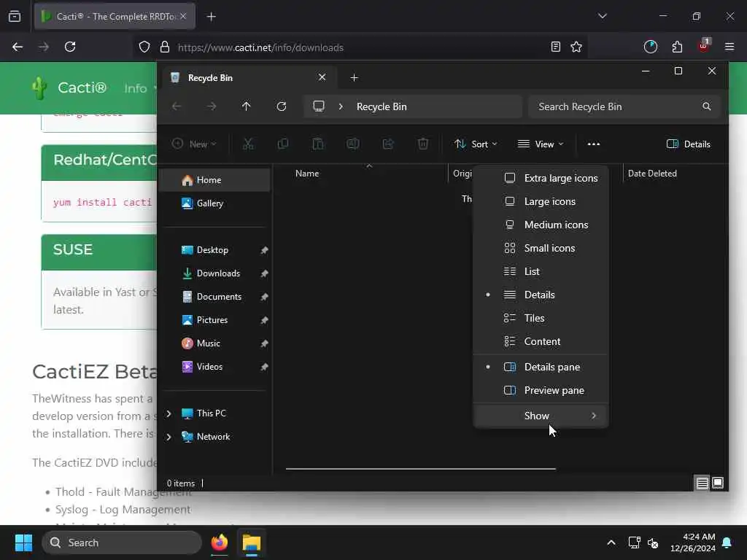Click the Share icon in Explorer toolbar
The width and height of the screenshot is (747, 560).
tap(388, 144)
